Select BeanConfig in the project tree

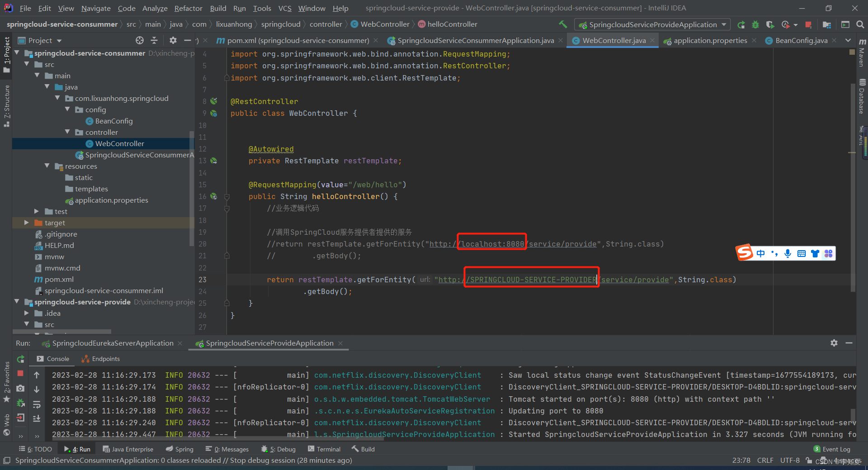(114, 121)
